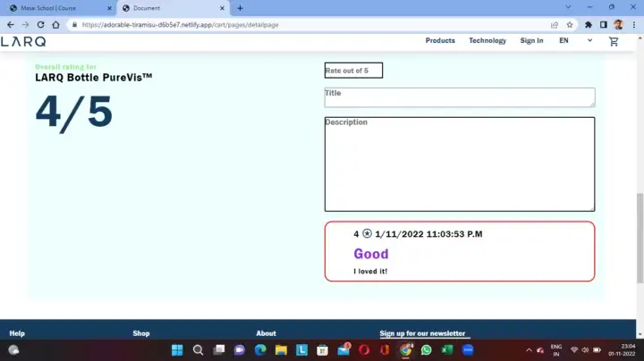
Task: Close the Masai School tab
Action: [109, 8]
